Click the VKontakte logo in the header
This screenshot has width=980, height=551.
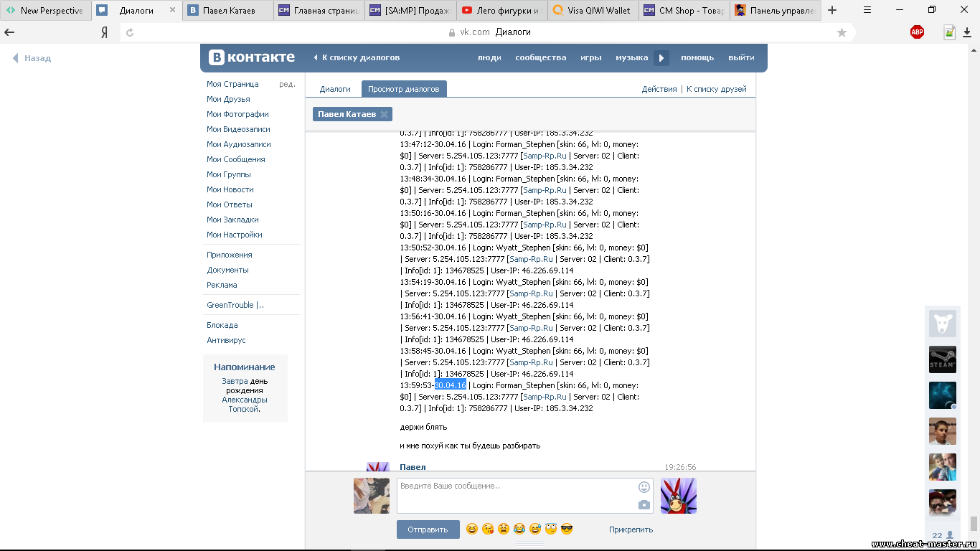[x=252, y=57]
